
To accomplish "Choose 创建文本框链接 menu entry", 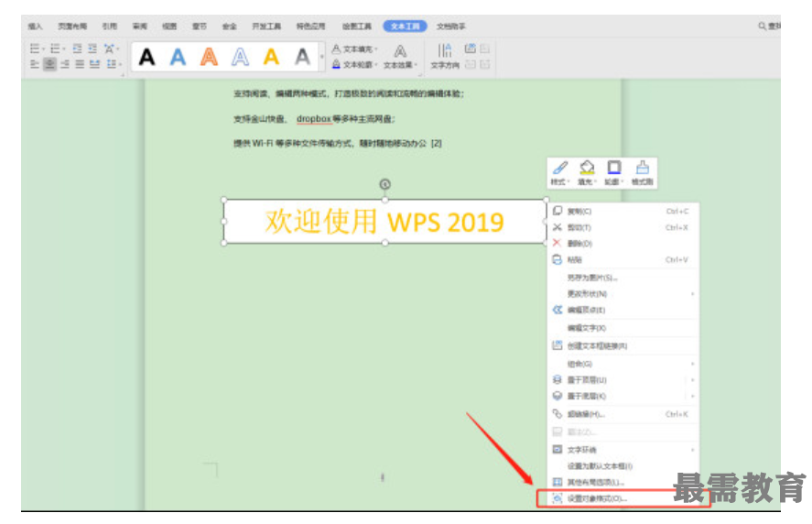I will tap(623, 345).
